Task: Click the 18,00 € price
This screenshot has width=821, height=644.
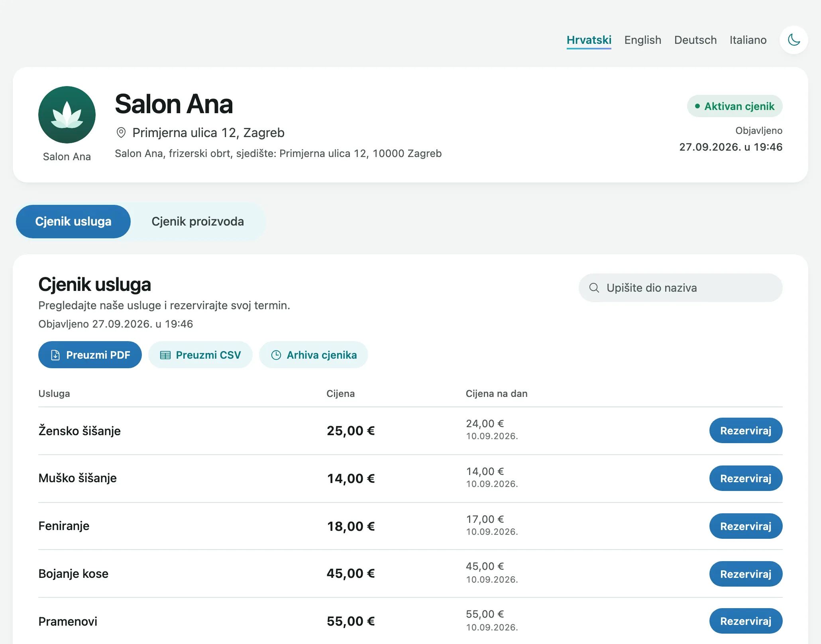Action: point(351,526)
